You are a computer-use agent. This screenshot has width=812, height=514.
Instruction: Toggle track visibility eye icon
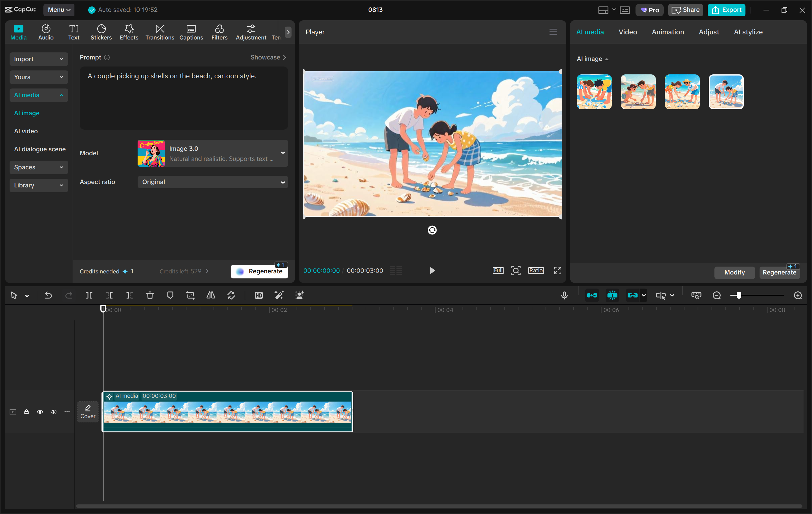pyautogui.click(x=40, y=412)
